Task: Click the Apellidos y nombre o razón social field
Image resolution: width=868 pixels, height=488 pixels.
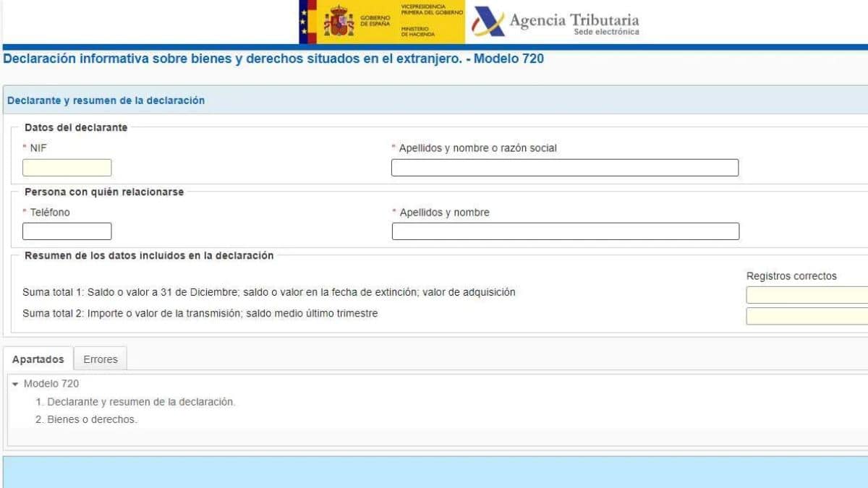Action: (564, 167)
